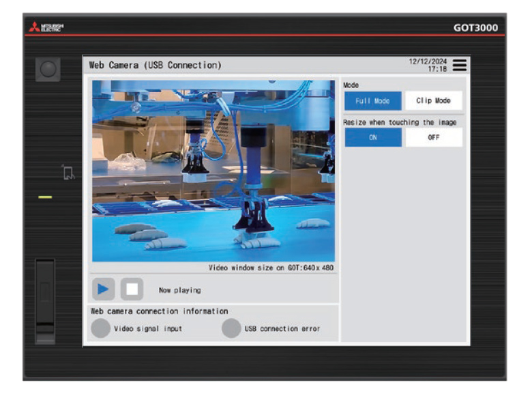Enable resize when touching with ON
This screenshot has height=396, width=532.
(x=372, y=137)
